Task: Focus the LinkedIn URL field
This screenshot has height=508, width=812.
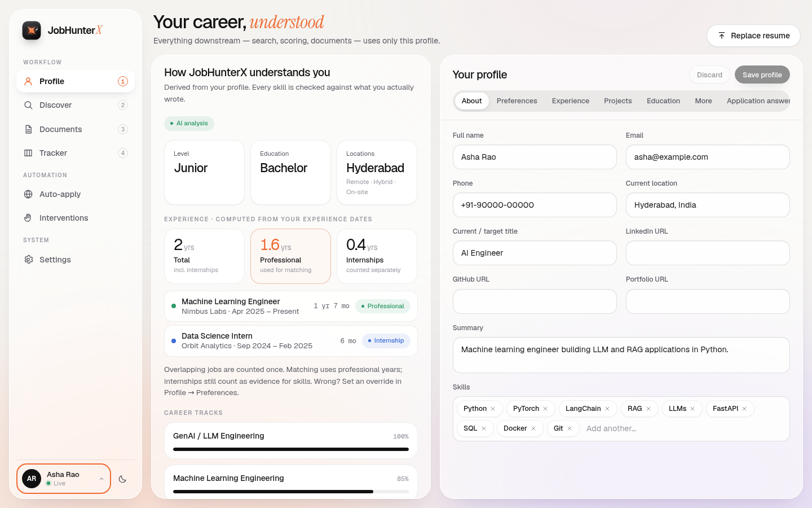Action: (x=708, y=253)
